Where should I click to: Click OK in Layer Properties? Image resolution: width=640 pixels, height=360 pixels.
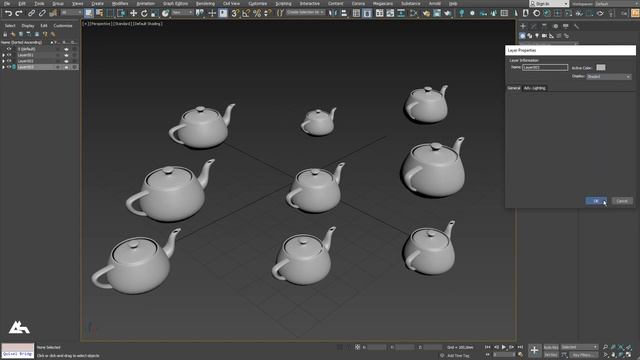point(596,201)
